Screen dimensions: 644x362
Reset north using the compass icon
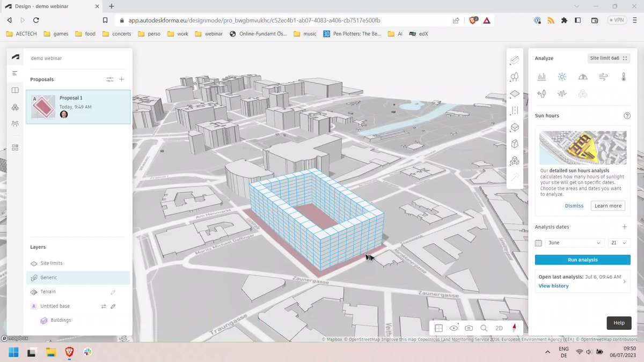click(x=514, y=328)
